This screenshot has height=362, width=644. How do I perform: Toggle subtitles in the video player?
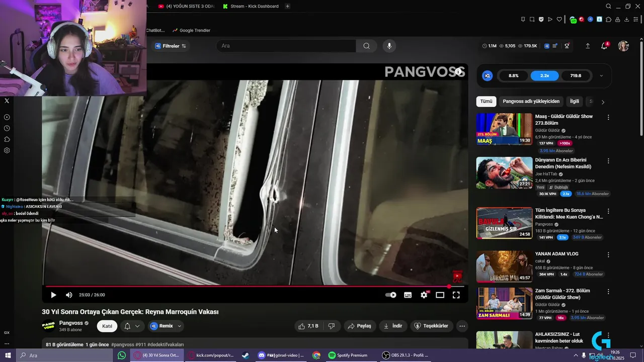coord(408,295)
